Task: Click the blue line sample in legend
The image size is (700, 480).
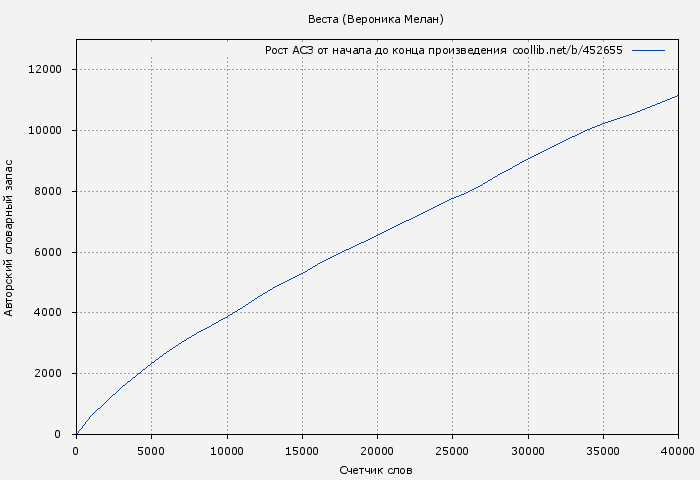Action: click(x=648, y=50)
